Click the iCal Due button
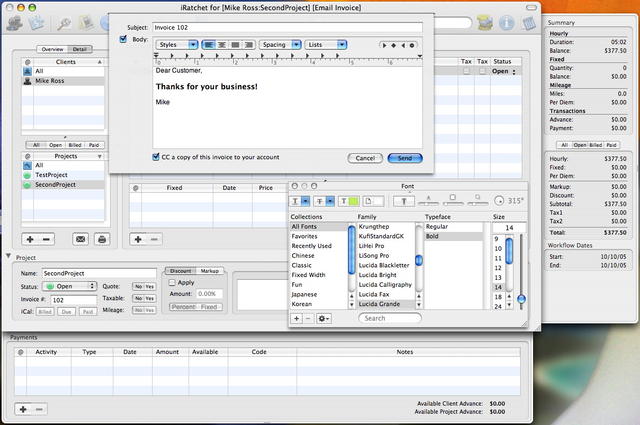Viewport: 640px width, 425px height. pyautogui.click(x=67, y=312)
